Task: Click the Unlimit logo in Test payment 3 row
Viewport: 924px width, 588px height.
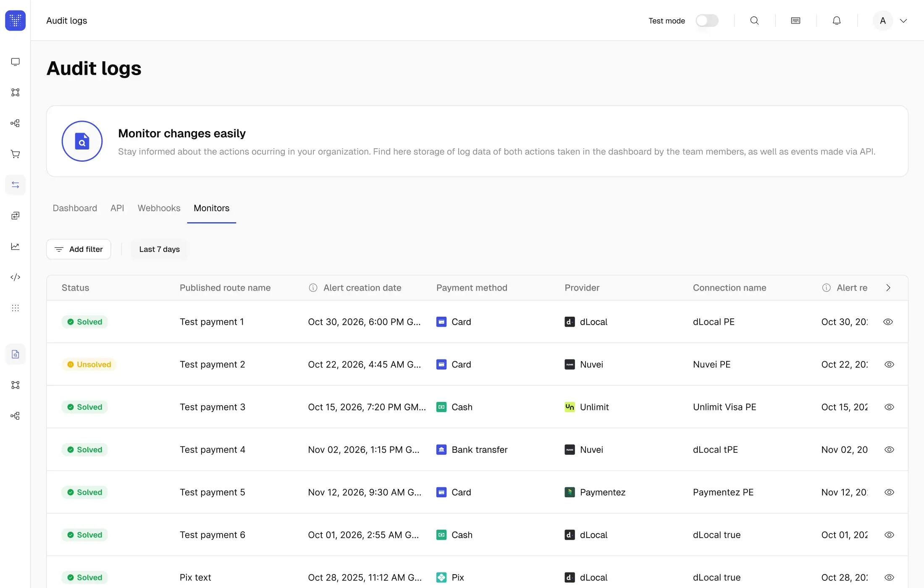Action: pos(570,407)
